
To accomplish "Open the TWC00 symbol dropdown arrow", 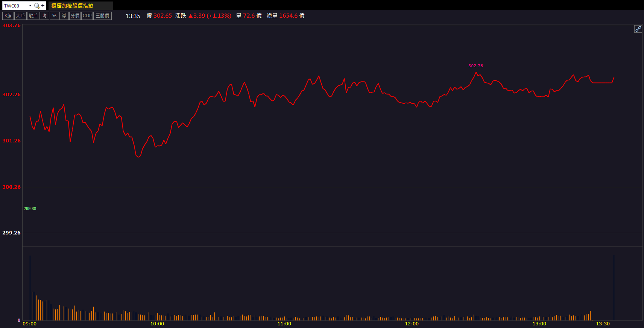I will tap(30, 6).
